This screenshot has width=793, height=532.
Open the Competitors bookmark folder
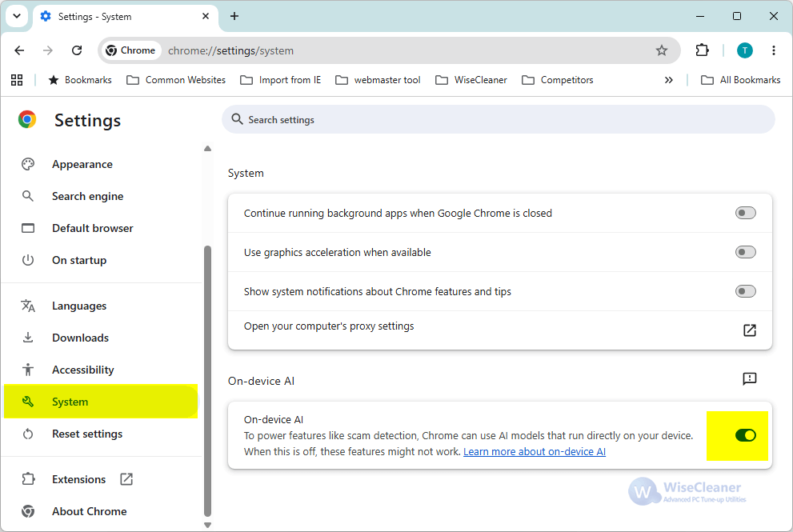[557, 80]
